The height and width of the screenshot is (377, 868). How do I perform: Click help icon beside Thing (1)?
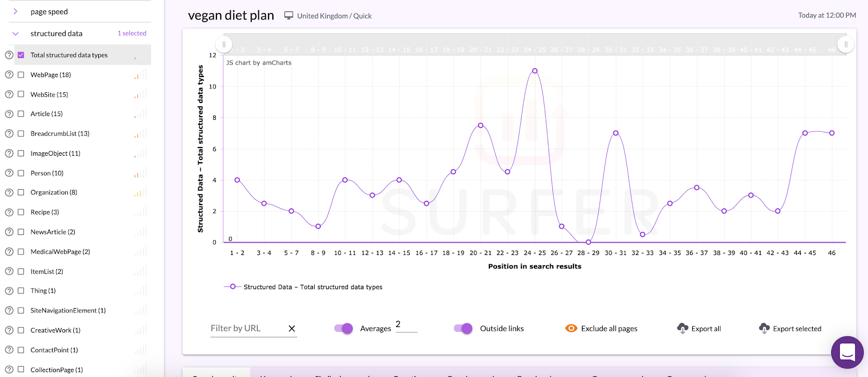point(9,291)
